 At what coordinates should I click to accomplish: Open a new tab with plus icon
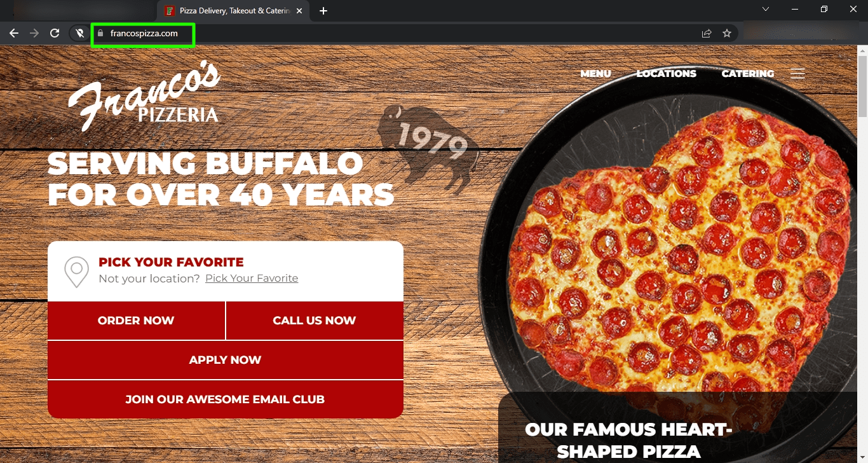pos(323,11)
